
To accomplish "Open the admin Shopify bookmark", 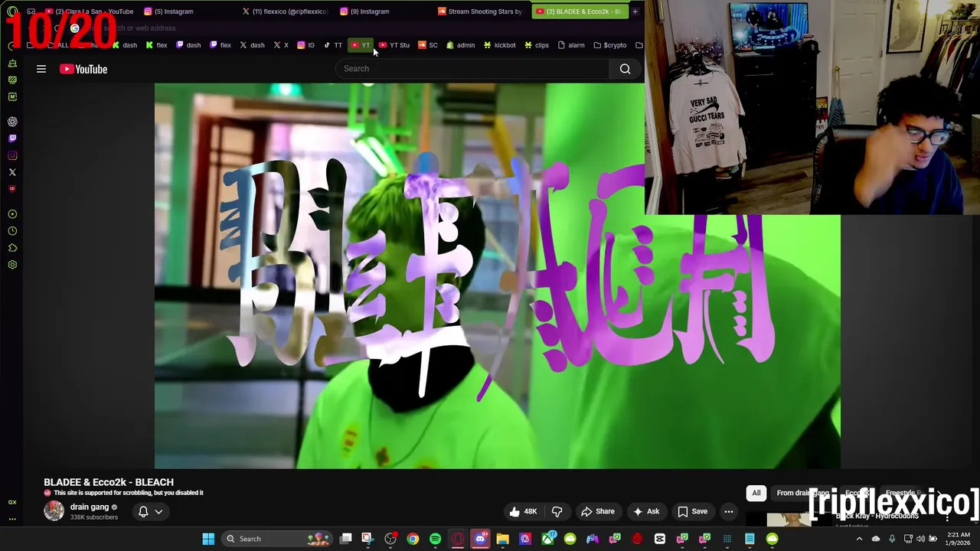I will tap(460, 45).
